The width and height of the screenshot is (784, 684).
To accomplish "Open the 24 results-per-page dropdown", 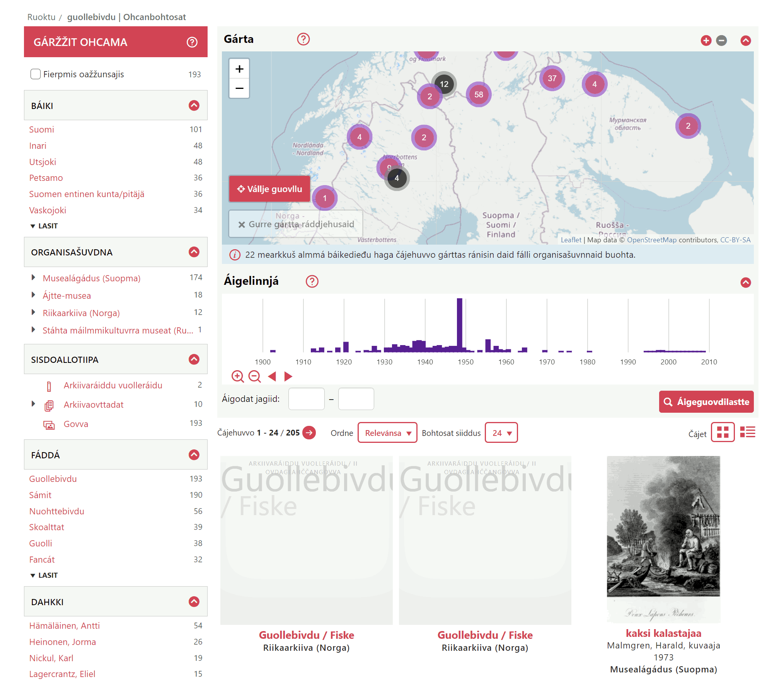I will pyautogui.click(x=501, y=433).
